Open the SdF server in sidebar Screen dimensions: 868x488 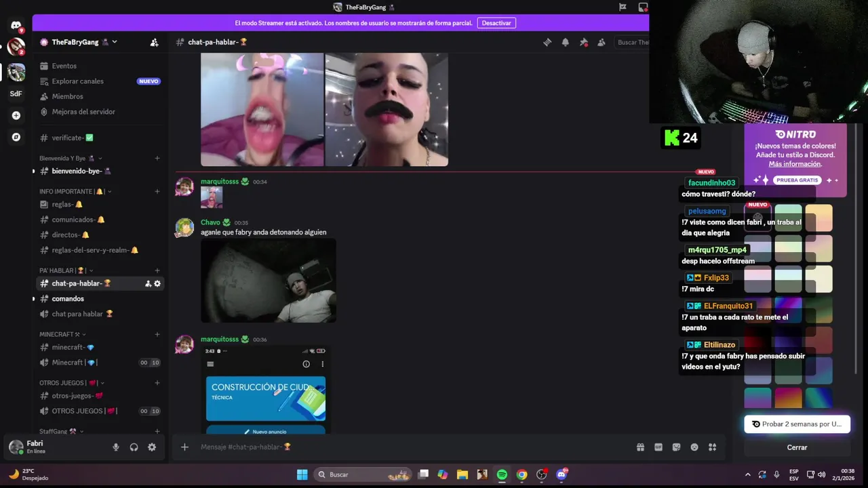tap(16, 94)
